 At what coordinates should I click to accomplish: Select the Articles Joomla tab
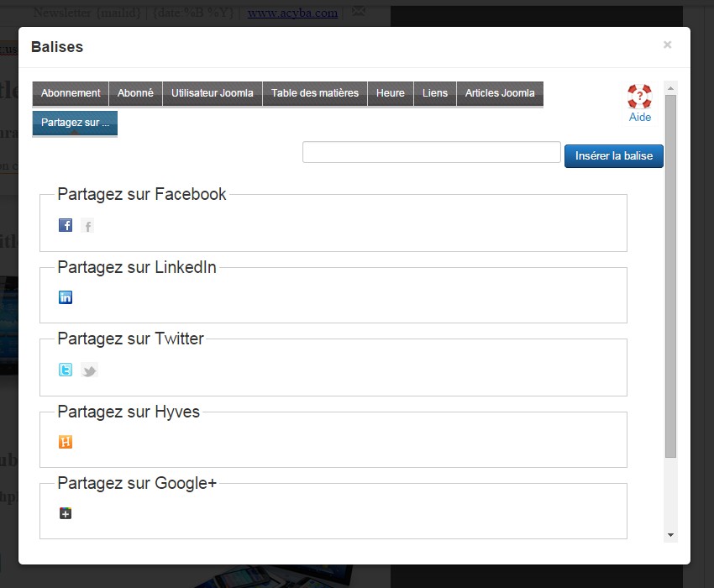500,93
